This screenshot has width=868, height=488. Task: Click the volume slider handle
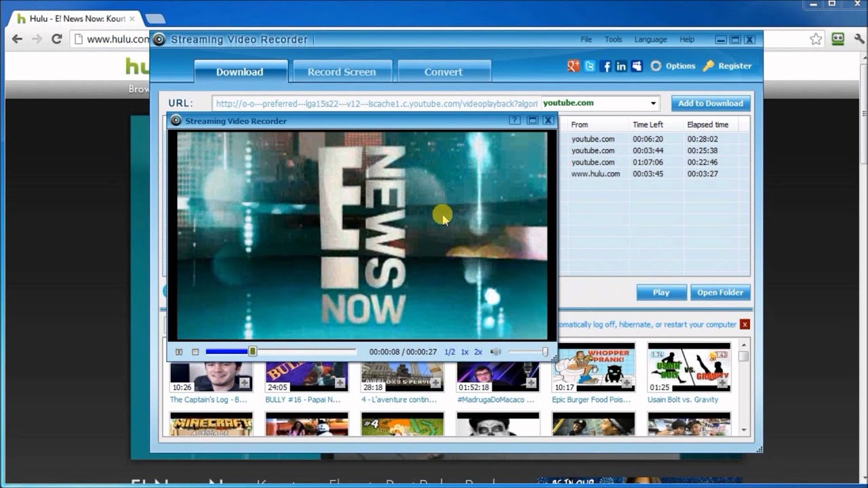point(545,352)
